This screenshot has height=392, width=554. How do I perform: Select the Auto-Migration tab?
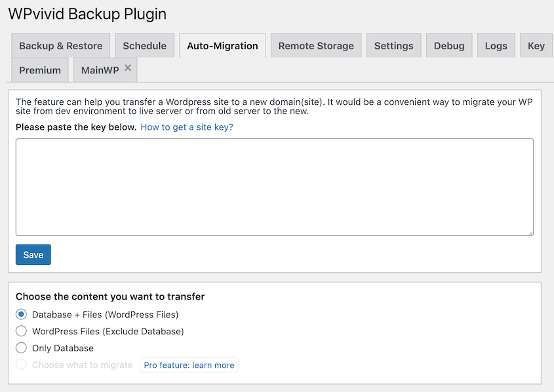(x=222, y=45)
